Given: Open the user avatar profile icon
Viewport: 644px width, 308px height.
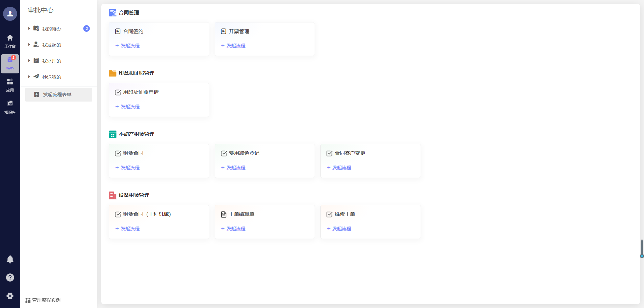Looking at the screenshot, I should (10, 14).
